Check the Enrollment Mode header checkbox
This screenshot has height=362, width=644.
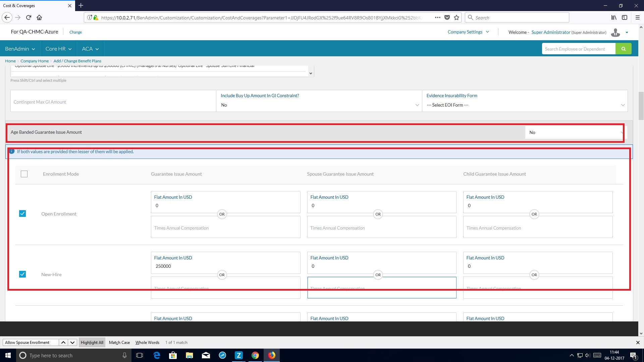[24, 174]
